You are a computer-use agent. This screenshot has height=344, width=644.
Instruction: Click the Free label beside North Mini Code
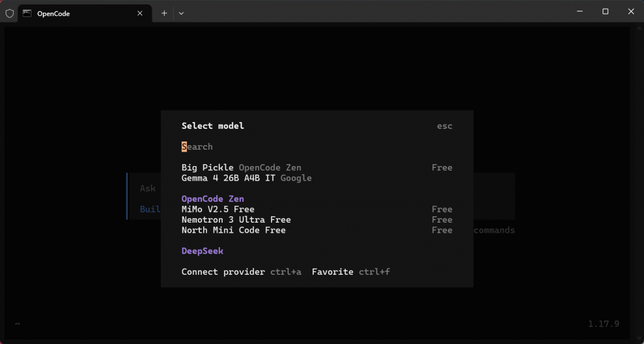pyautogui.click(x=442, y=230)
